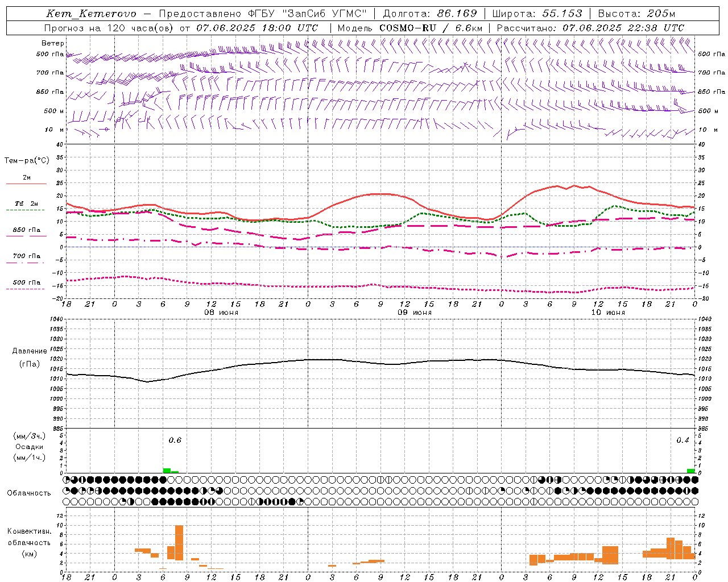Click the station name Kem_Kemerovo in header
The width and height of the screenshot is (728, 582).
(92, 14)
